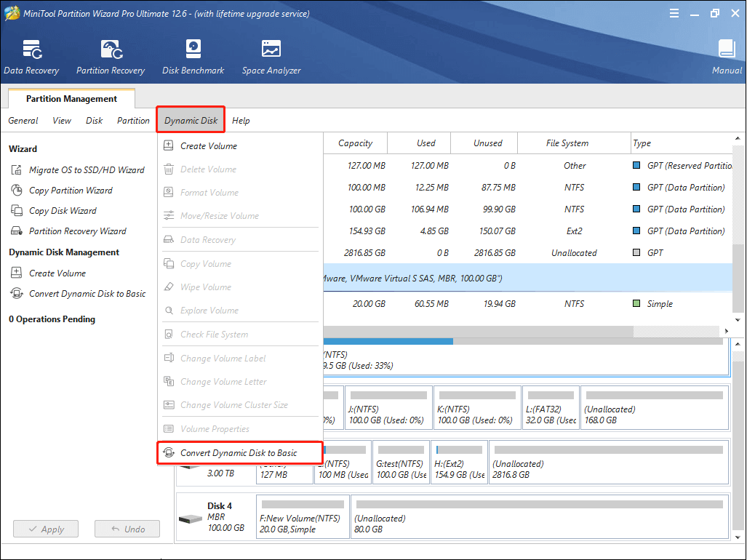Select J:(NTFS) 100.0 GB partition block
747x560 pixels.
tap(388, 407)
